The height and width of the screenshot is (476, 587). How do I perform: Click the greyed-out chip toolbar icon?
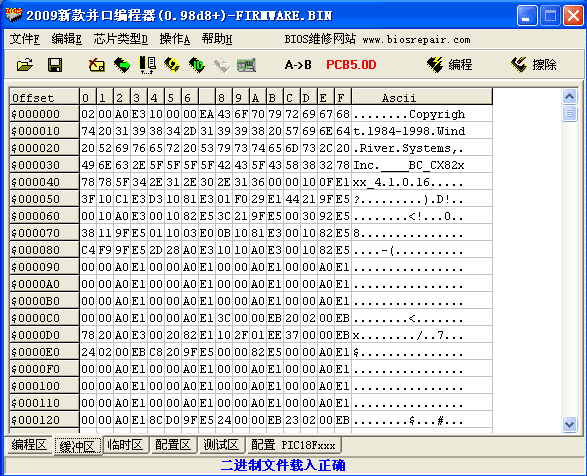click(222, 66)
